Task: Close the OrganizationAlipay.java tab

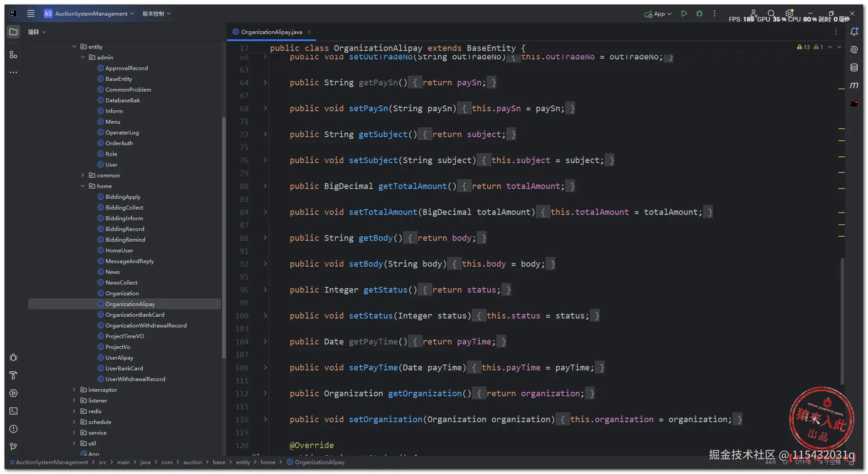Action: point(309,32)
